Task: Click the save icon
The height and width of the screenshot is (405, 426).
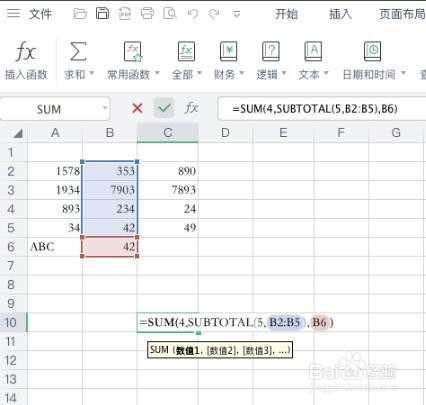Action: [102, 13]
